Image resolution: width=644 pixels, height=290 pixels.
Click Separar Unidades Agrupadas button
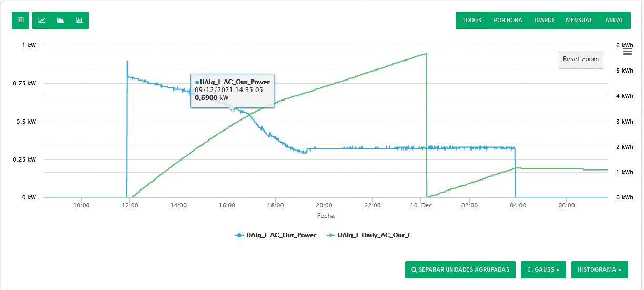460,270
